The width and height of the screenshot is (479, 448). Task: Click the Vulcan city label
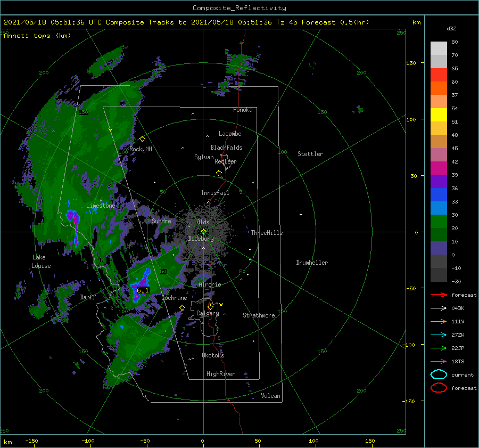271,396
